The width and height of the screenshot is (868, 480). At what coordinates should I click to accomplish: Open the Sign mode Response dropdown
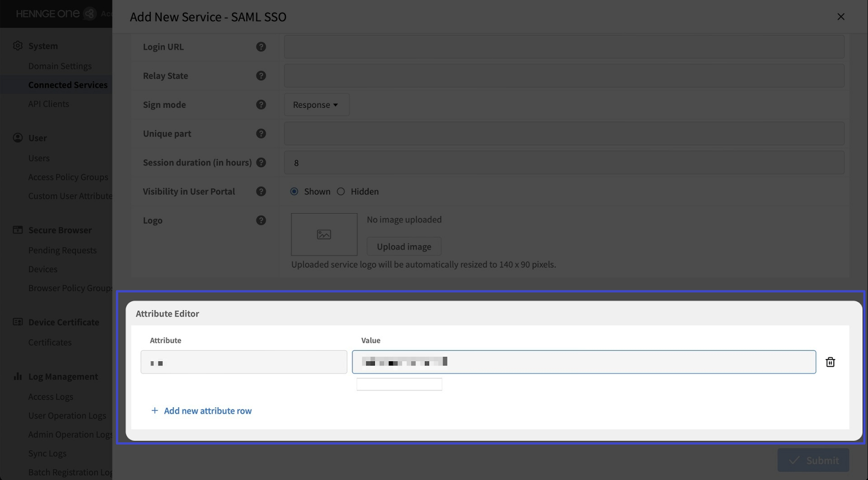[316, 105]
